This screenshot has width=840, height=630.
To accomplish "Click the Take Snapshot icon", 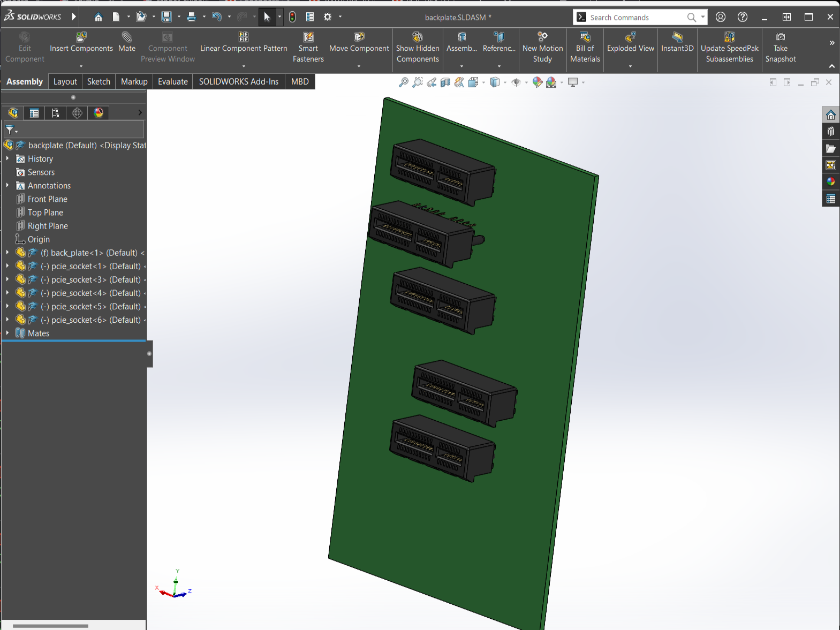I will pos(781,37).
